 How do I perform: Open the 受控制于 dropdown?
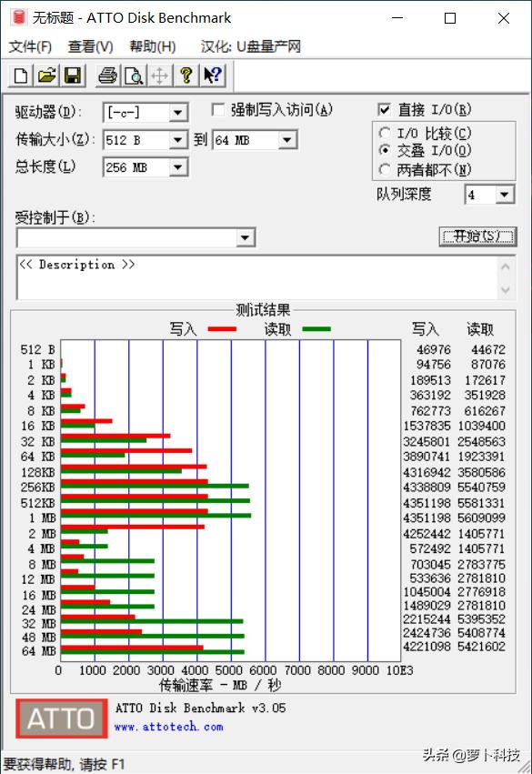[245, 238]
